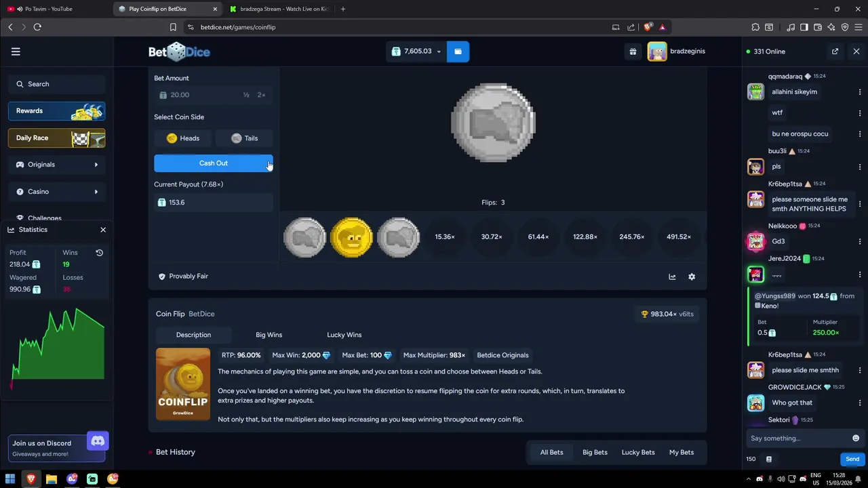
Task: Click the Betdice Originals tag
Action: click(502, 355)
